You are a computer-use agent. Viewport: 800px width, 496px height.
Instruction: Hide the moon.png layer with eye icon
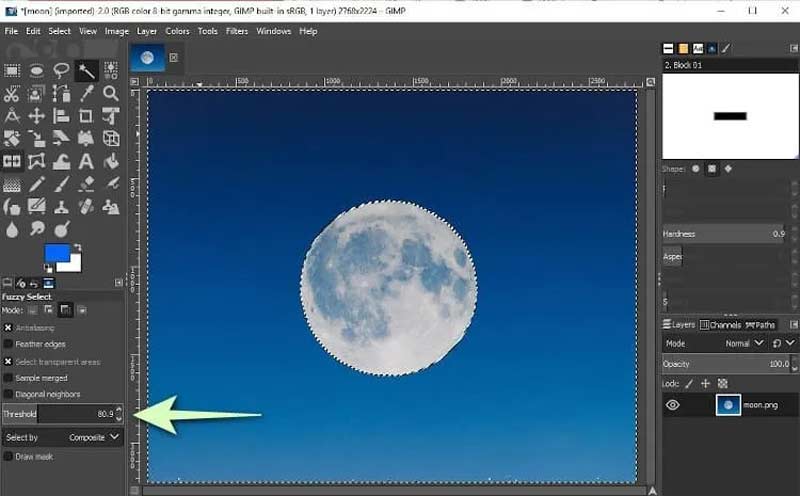coord(673,405)
